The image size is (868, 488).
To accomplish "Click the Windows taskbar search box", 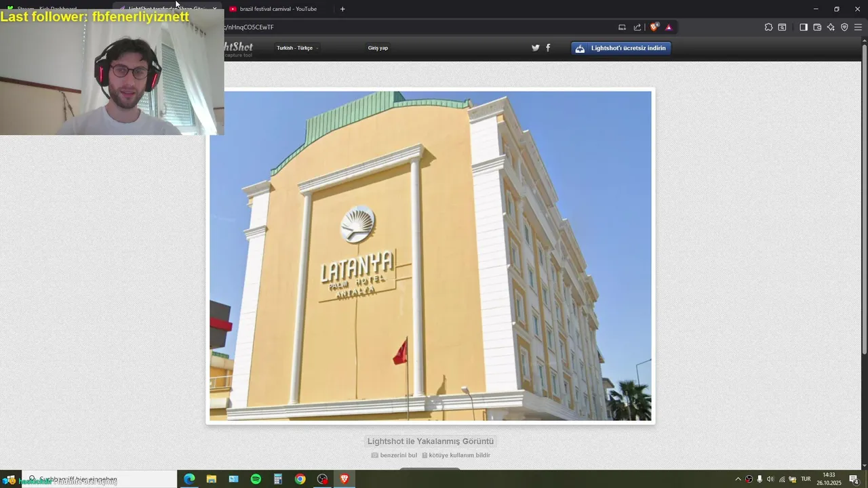I will point(100,479).
